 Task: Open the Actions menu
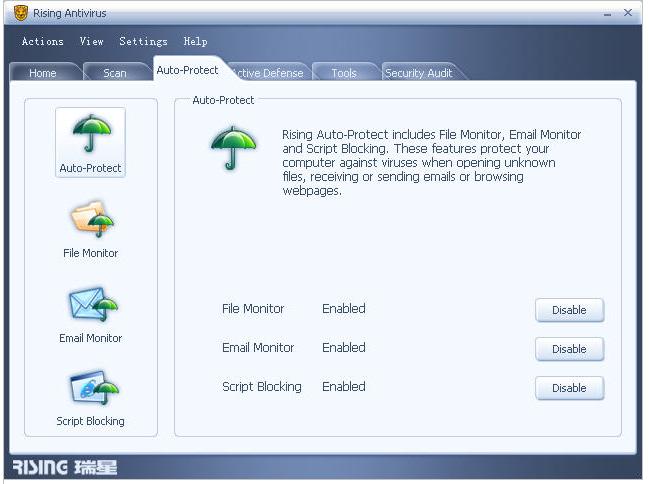click(x=43, y=41)
